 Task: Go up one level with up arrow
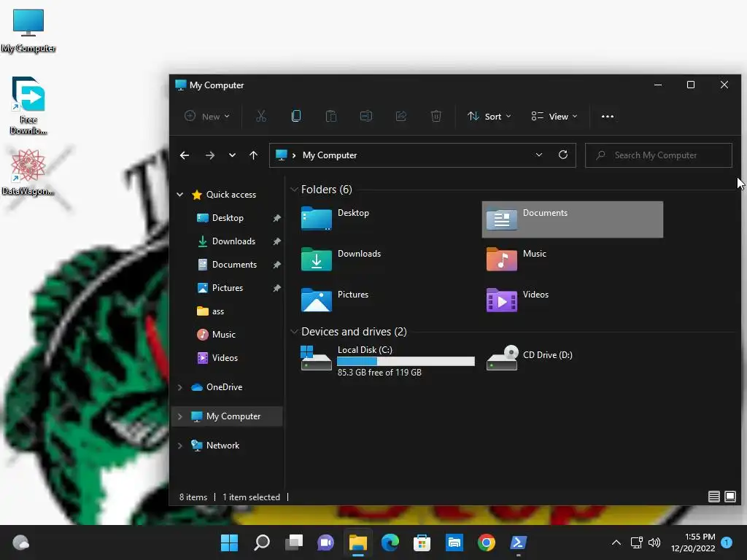click(x=253, y=155)
